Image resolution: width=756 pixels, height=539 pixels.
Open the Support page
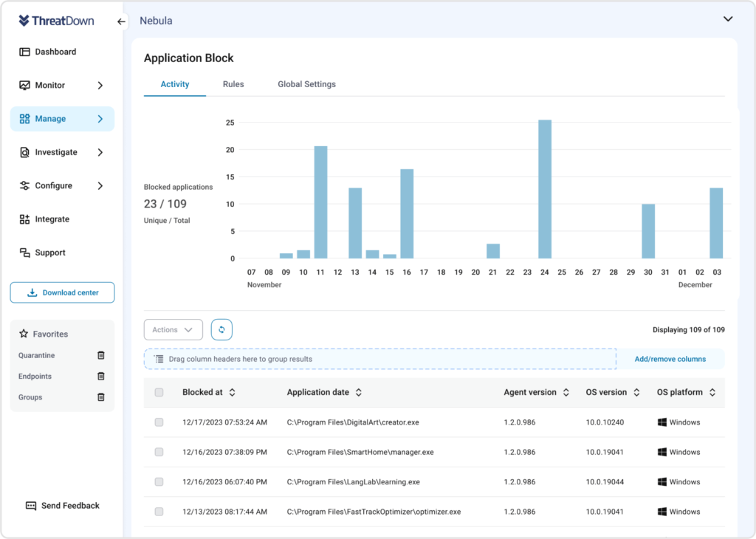pos(49,253)
